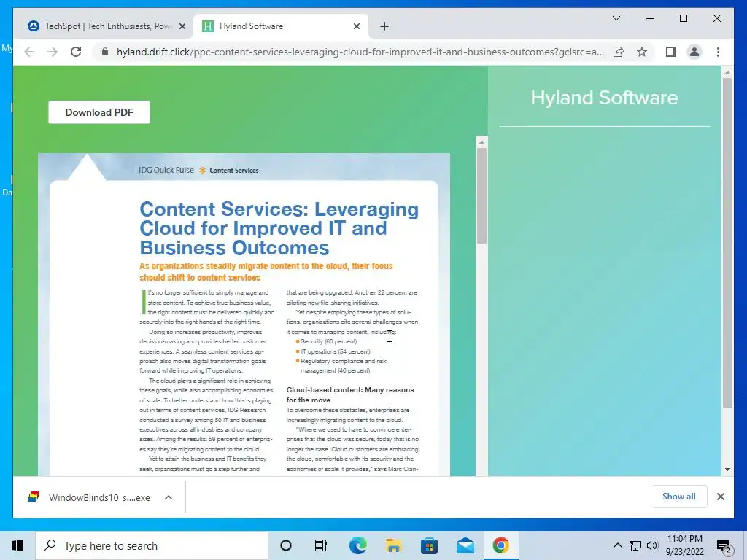Open notification center icon
The height and width of the screenshot is (560, 747).
pos(724,546)
